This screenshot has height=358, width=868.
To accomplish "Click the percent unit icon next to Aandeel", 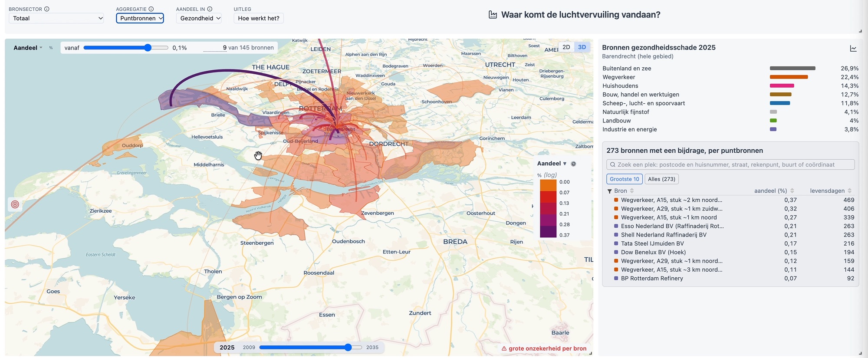I will tap(51, 48).
